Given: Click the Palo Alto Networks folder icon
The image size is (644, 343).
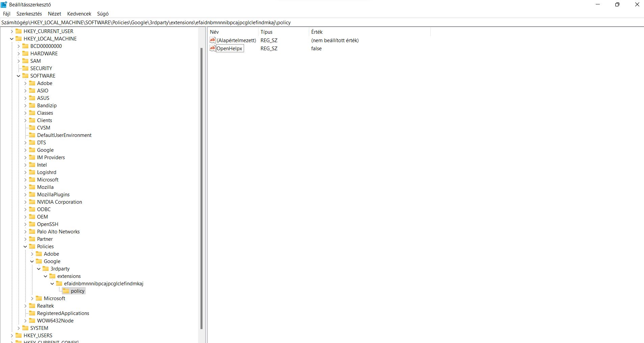Looking at the screenshot, I should pyautogui.click(x=32, y=231).
